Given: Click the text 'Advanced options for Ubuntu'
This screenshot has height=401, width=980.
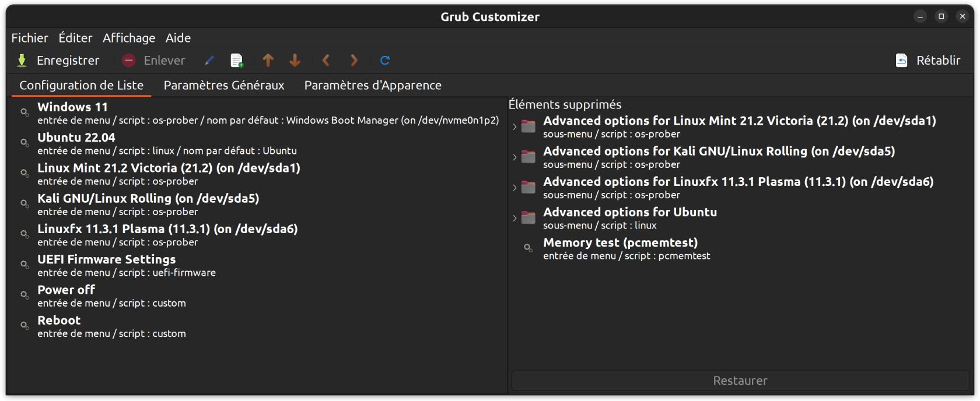Looking at the screenshot, I should point(630,212).
